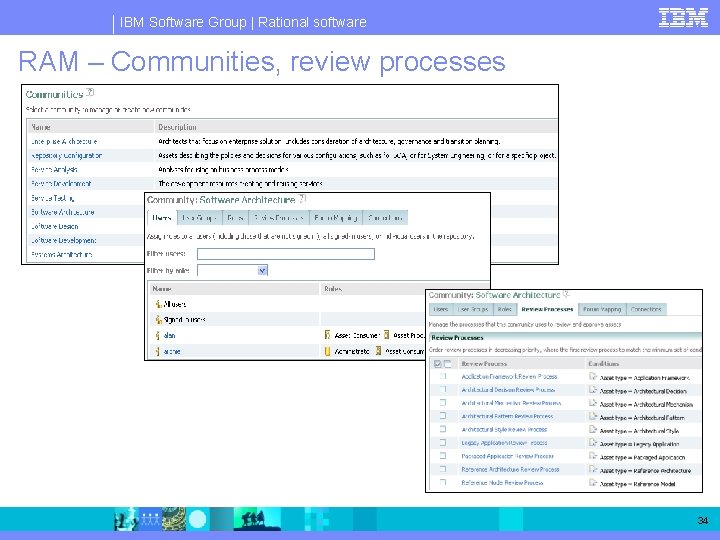This screenshot has height=540, width=720.
Task: Click alan's Asset Consumer role icon
Action: (327, 335)
